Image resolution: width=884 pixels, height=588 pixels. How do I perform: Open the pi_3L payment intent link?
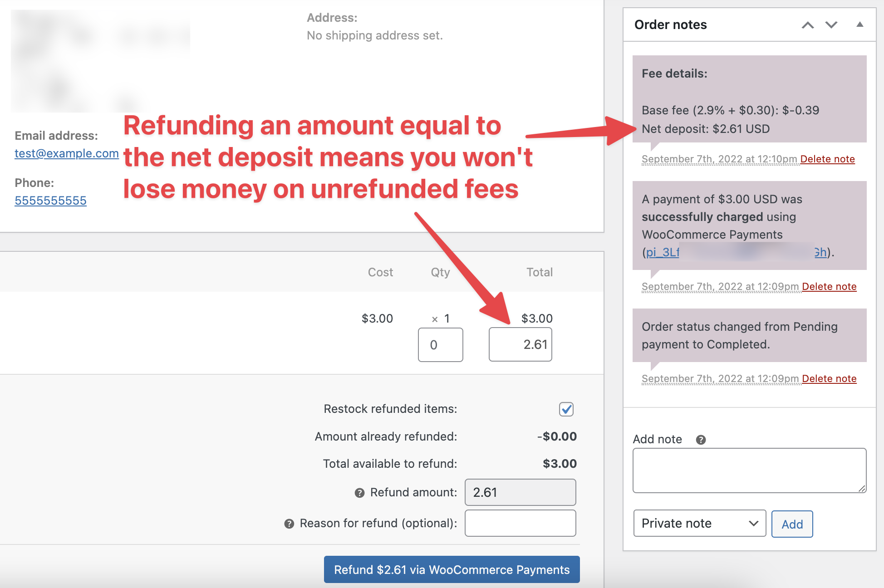(x=663, y=252)
